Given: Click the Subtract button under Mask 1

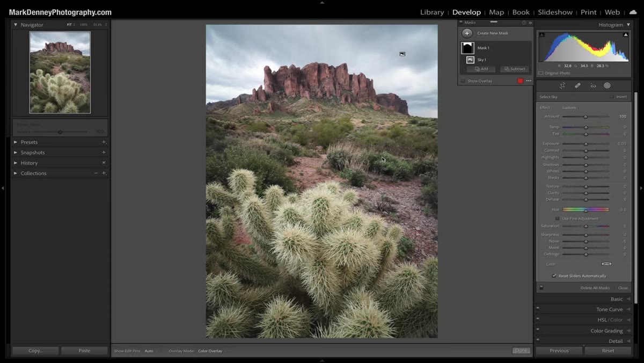Looking at the screenshot, I should (x=515, y=69).
